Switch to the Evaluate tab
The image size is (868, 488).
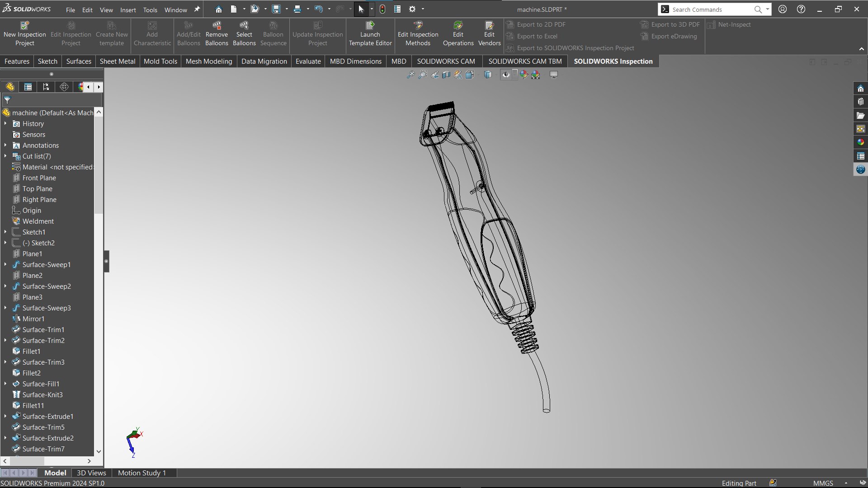coord(308,61)
